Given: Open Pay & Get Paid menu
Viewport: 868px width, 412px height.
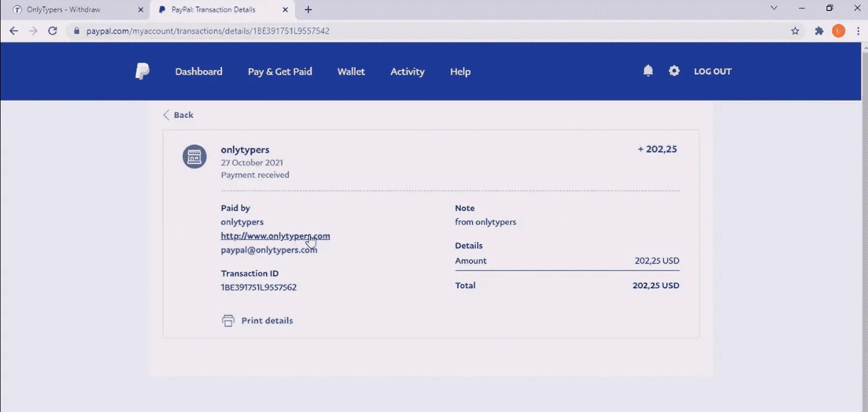Looking at the screenshot, I should [280, 72].
